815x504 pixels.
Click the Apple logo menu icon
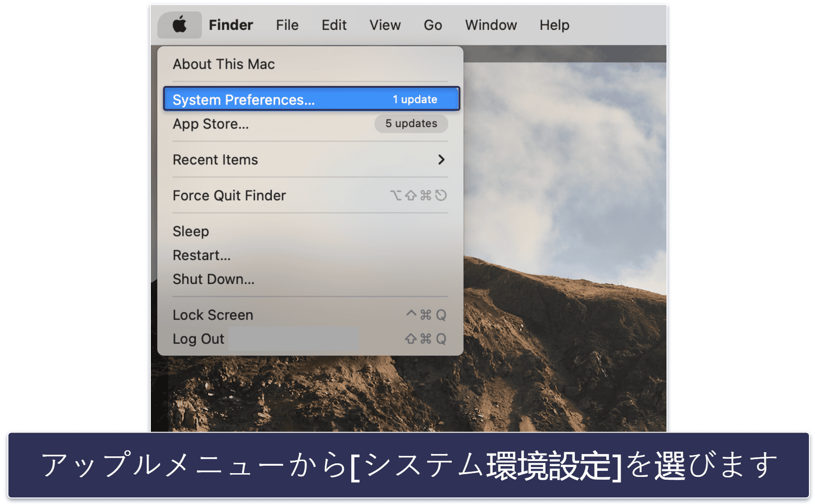tap(180, 25)
